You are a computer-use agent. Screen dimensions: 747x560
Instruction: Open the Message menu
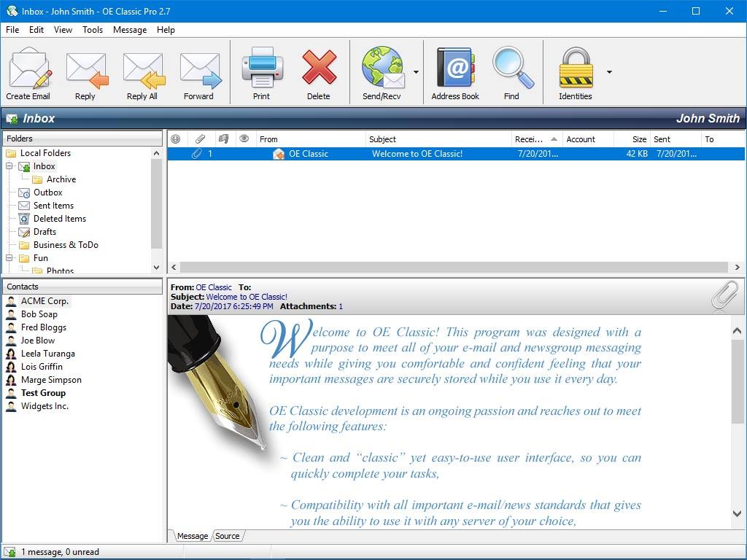(130, 29)
